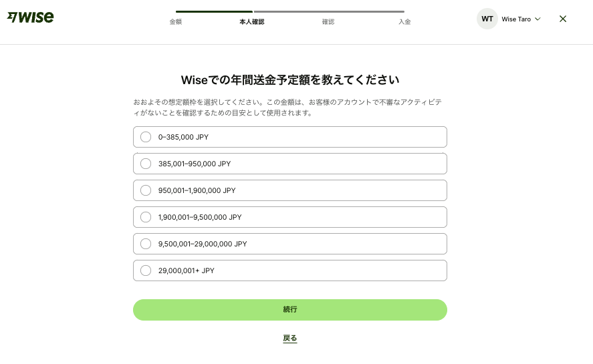This screenshot has width=593, height=364.
Task: Choose the 29,000,001+ JPY option
Action: [146, 270]
